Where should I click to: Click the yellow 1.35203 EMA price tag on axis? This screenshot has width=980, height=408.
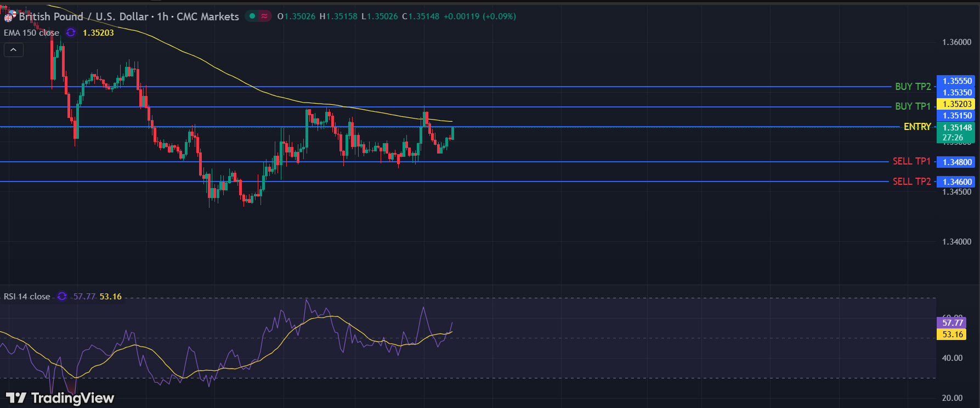pyautogui.click(x=957, y=104)
